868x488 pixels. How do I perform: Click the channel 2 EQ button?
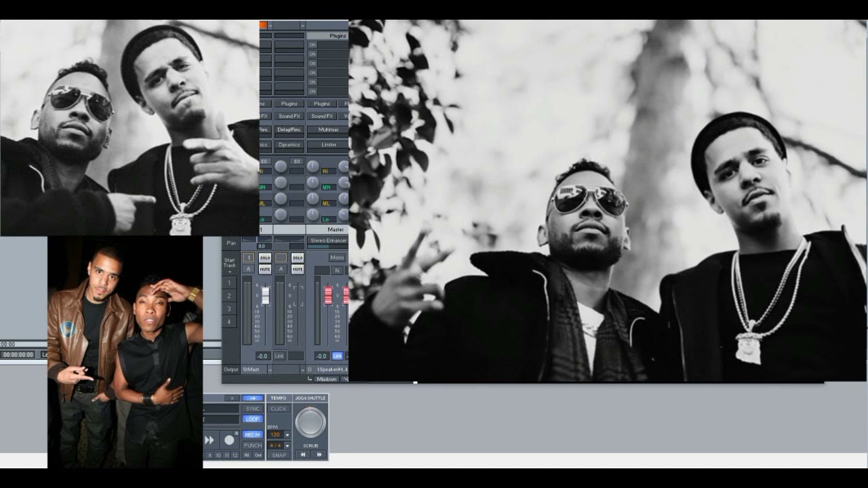297,161
